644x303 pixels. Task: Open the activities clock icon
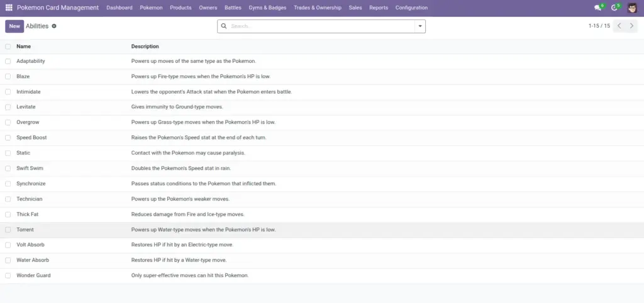tap(614, 8)
